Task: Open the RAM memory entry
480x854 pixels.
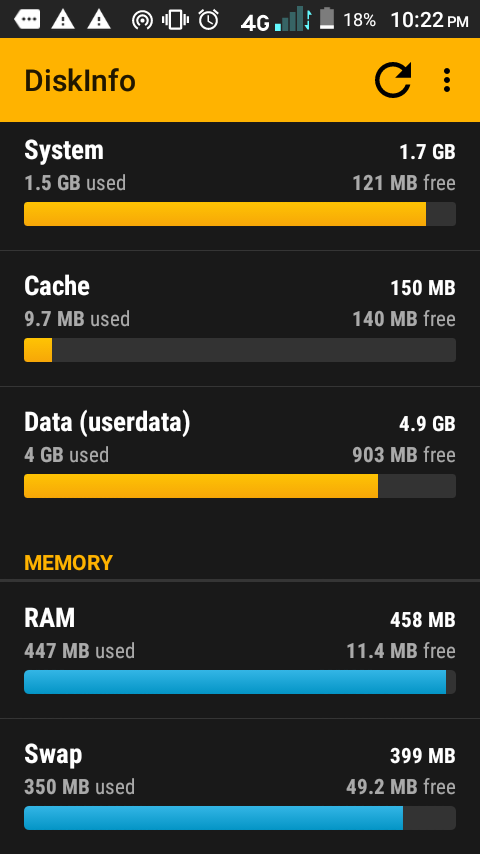Action: (240, 650)
